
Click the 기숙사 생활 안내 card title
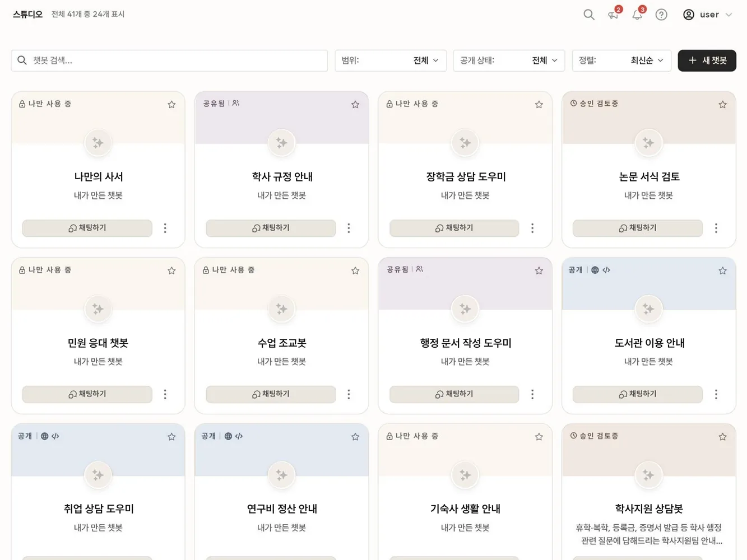click(465, 508)
